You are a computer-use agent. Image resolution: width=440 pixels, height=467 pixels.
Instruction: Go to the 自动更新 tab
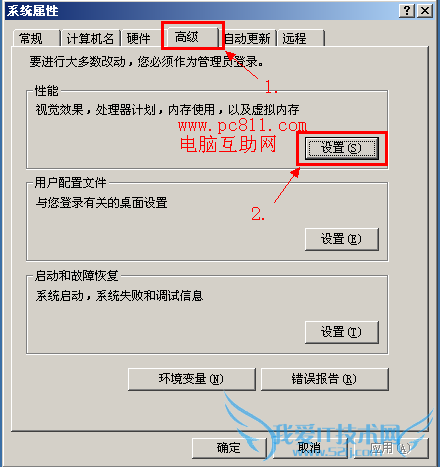[249, 38]
